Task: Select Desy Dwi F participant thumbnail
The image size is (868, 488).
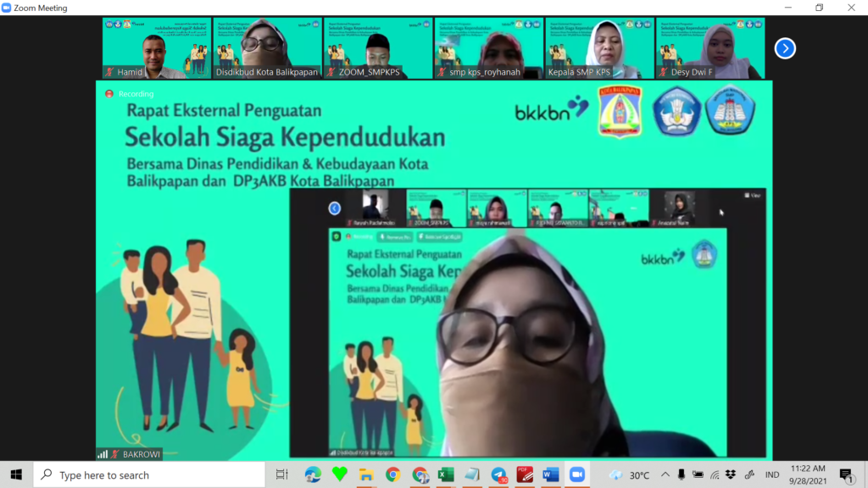Action: (x=710, y=48)
